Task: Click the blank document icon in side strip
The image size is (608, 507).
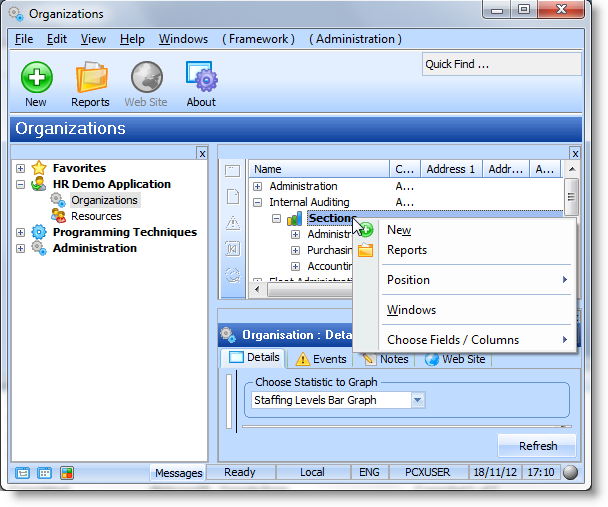Action: coord(233,196)
